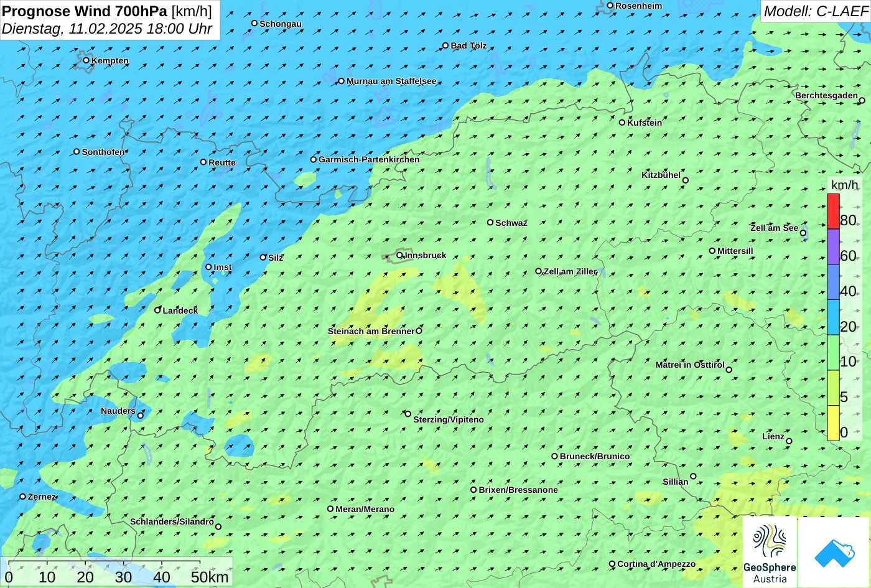The image size is (871, 588).
Task: Click the Kempten city marker
Action: pyautogui.click(x=86, y=60)
